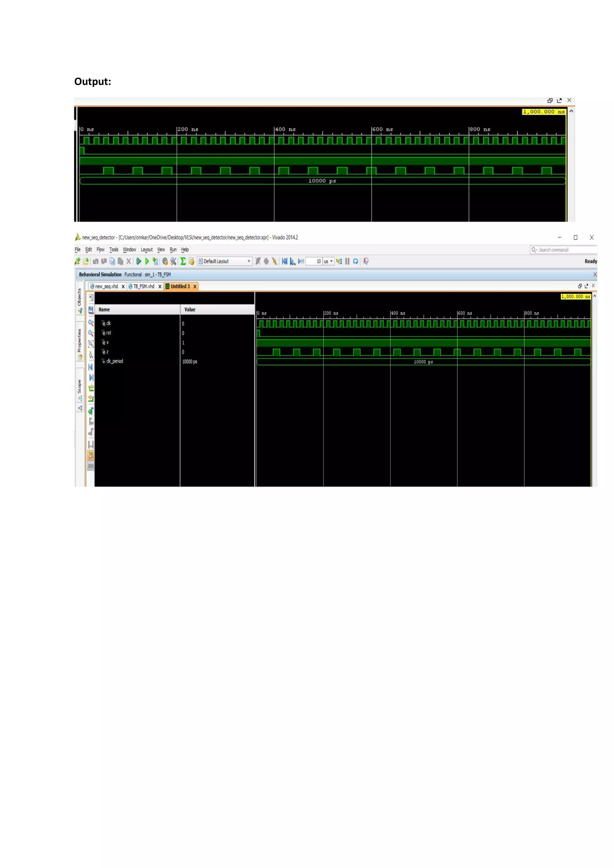Click the Next Transition icon
Image resolution: width=614 pixels, height=868 pixels.
click(x=91, y=398)
